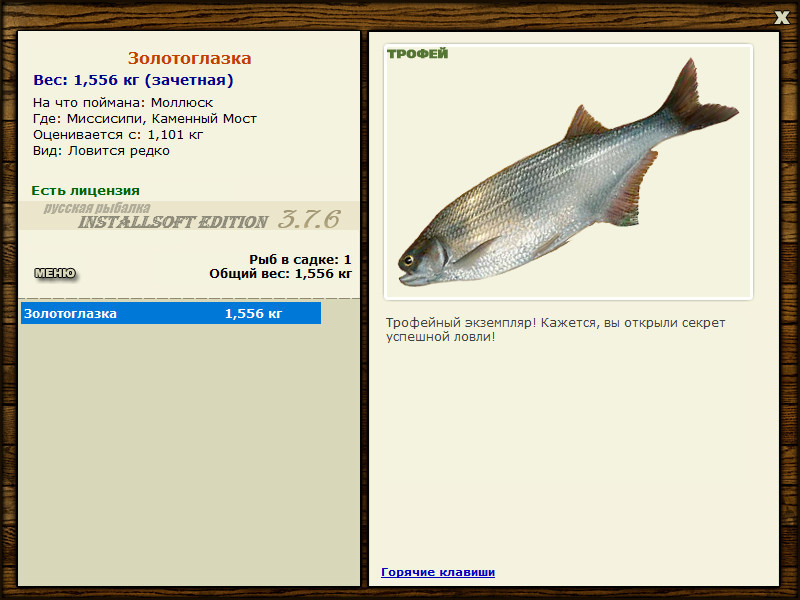Click the green ТРОФЕЙ label
This screenshot has width=800, height=600.
(x=417, y=54)
